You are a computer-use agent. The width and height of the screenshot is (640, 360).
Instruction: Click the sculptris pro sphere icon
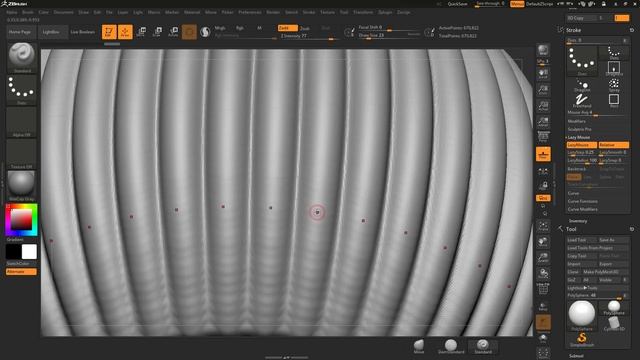[x=205, y=32]
